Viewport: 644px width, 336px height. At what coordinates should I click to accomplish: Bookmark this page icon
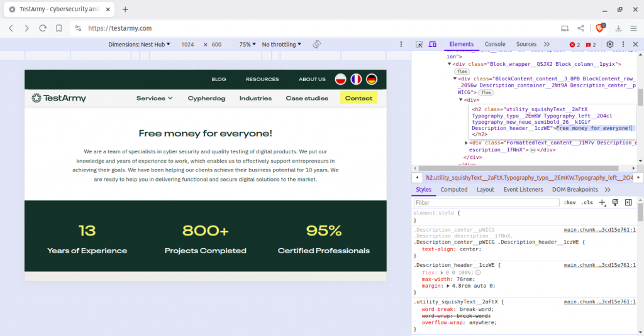58,28
